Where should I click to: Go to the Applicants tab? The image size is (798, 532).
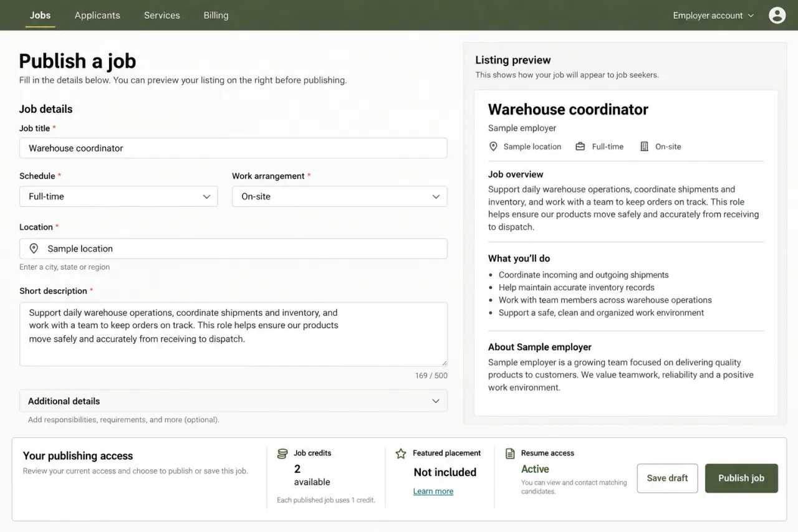point(97,15)
